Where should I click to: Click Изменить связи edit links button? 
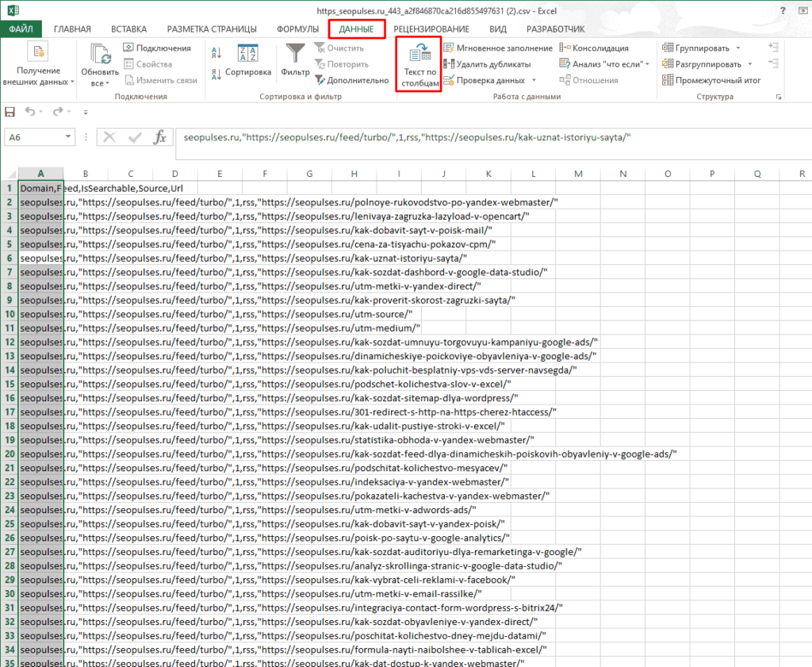[x=160, y=80]
